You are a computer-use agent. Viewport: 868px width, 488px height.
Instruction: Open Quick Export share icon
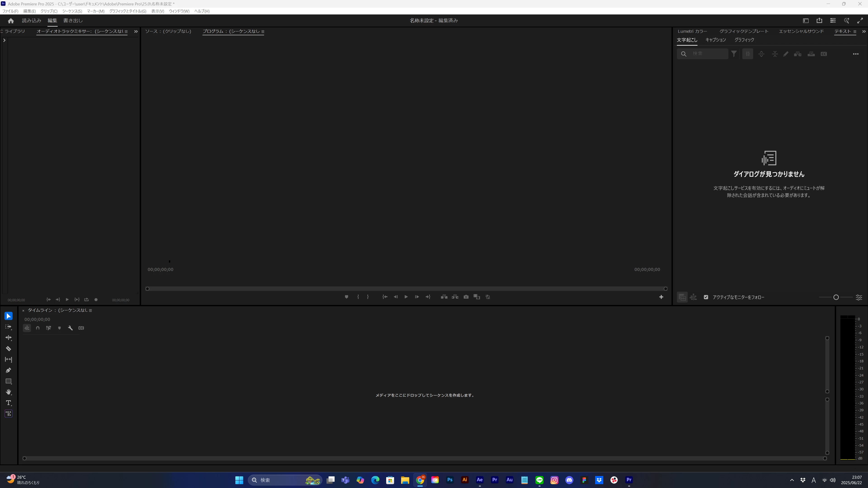[x=819, y=21]
